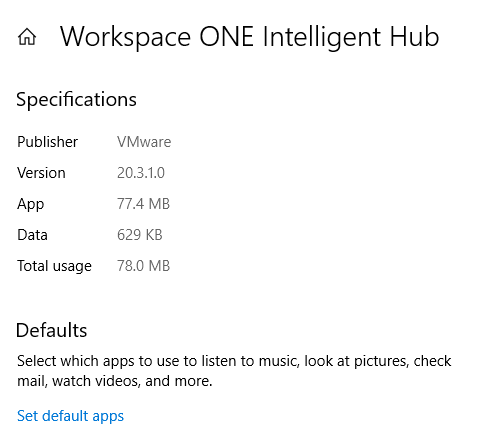
Task: Click the 78.0 MB total usage value
Action: tap(143, 266)
